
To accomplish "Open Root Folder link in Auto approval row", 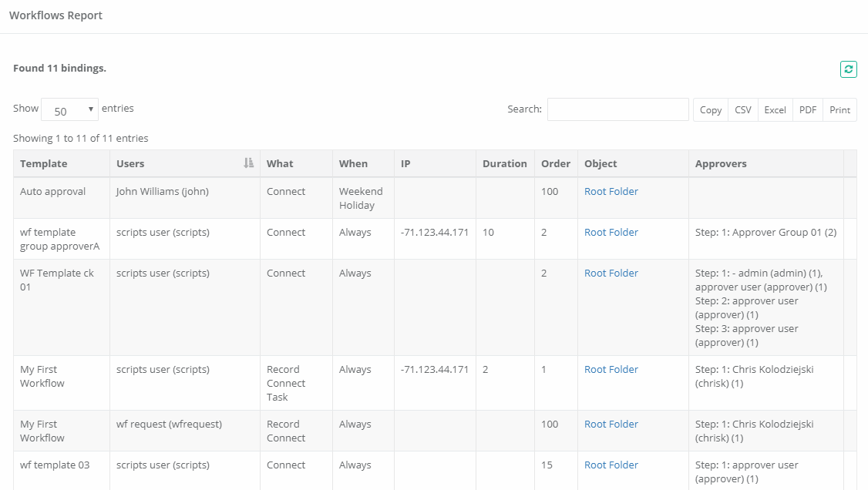I will pyautogui.click(x=611, y=191).
